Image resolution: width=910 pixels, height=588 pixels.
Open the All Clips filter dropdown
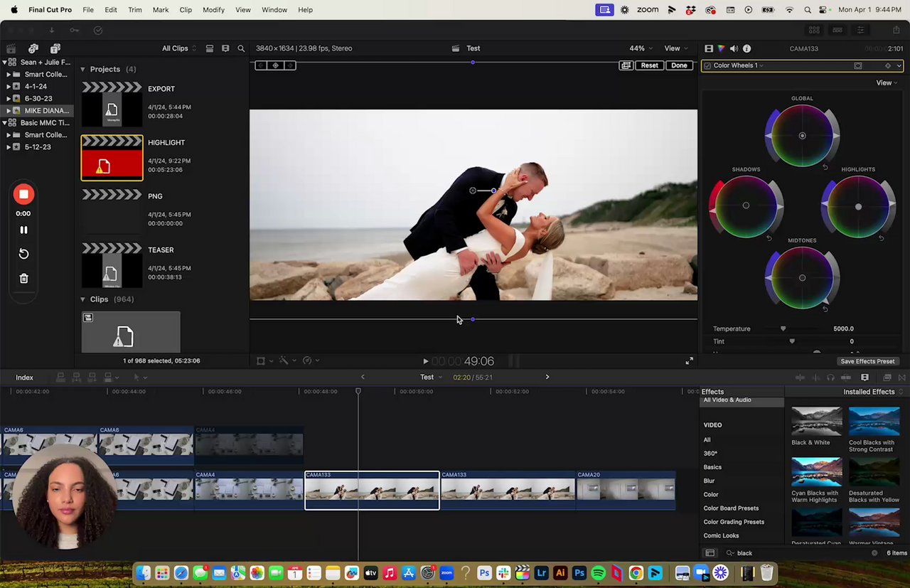[x=178, y=48]
